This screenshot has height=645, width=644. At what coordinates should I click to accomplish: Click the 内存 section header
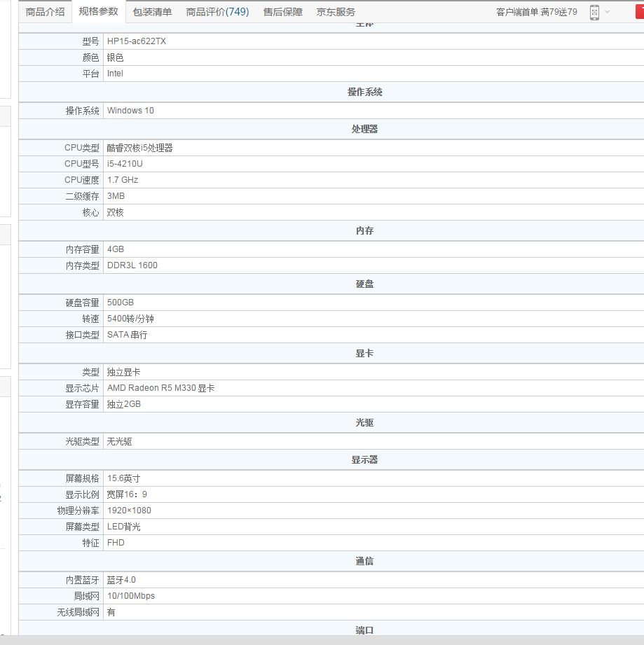[x=364, y=230]
